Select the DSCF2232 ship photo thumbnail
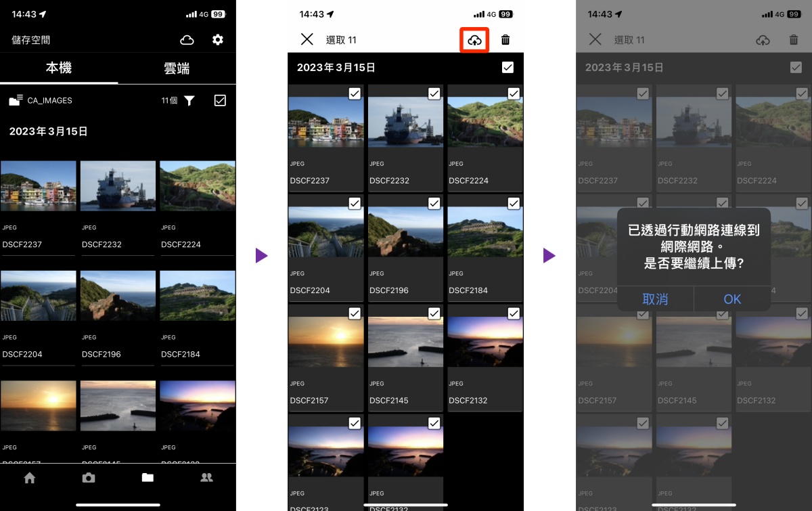The height and width of the screenshot is (511, 812). pyautogui.click(x=405, y=122)
